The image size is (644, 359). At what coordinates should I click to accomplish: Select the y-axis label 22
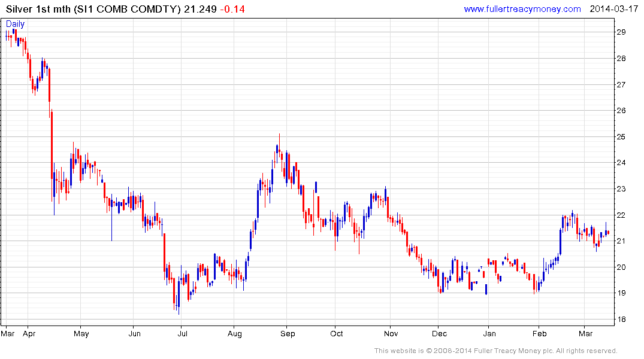pyautogui.click(x=621, y=215)
